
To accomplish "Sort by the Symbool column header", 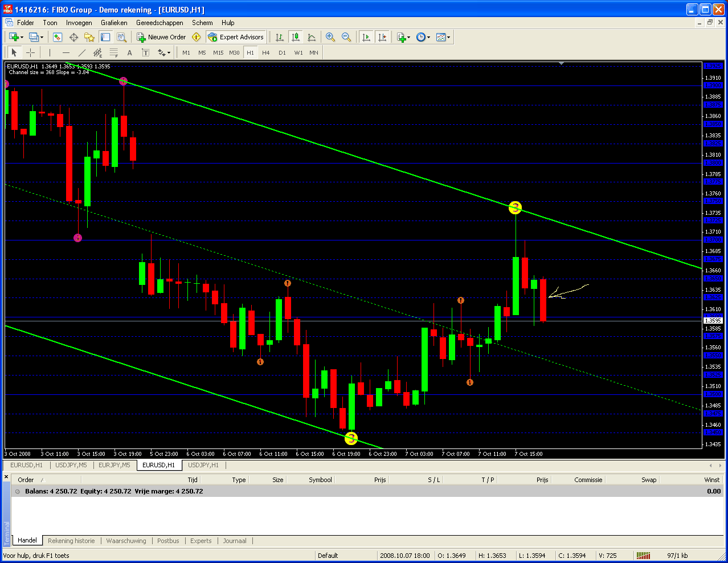I will 320,480.
